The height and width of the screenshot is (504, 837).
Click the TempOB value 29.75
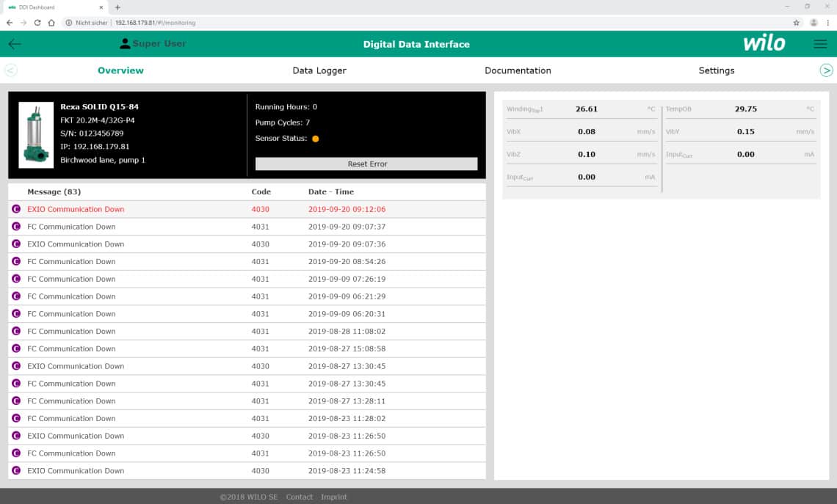pyautogui.click(x=745, y=109)
